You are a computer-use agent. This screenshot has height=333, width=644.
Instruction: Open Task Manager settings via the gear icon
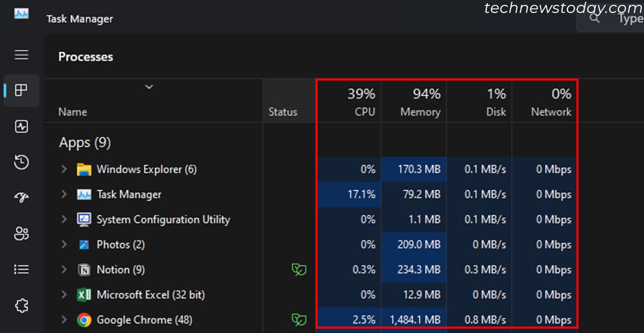click(x=21, y=305)
